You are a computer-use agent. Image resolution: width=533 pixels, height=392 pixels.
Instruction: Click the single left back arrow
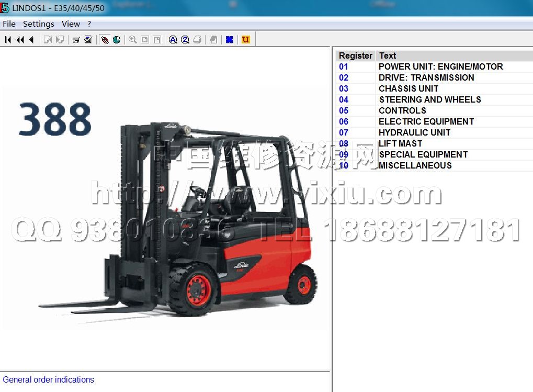pyautogui.click(x=31, y=40)
